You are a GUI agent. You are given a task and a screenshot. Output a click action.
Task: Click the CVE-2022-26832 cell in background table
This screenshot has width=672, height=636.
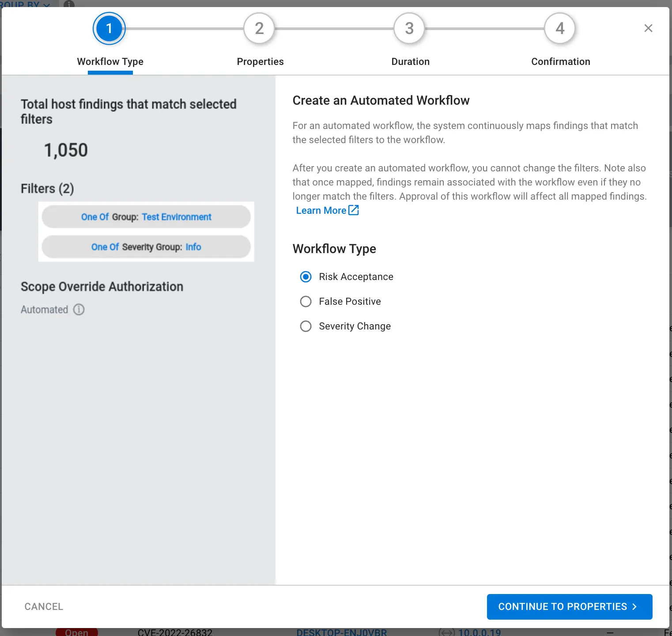coord(175,632)
